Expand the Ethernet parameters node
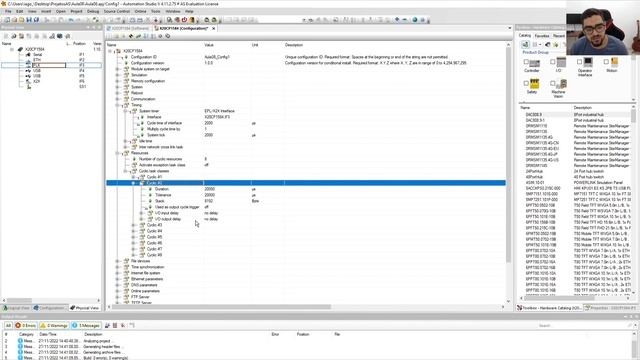The height and width of the screenshot is (360, 640). click(117, 279)
